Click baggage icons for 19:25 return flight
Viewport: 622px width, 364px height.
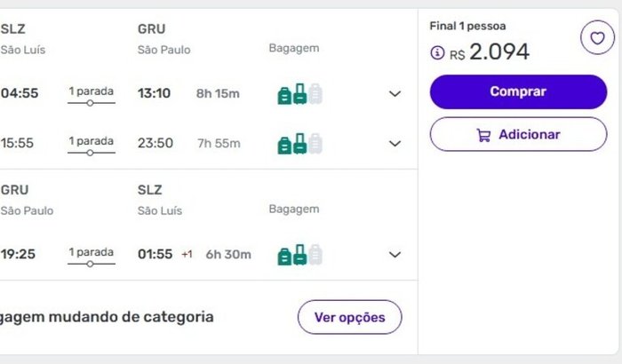pyautogui.click(x=299, y=255)
